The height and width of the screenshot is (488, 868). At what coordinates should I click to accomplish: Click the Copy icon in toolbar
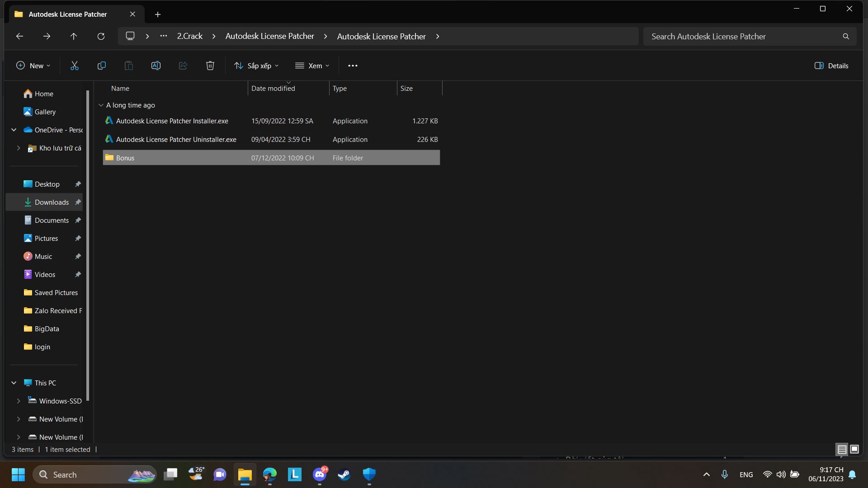(102, 66)
